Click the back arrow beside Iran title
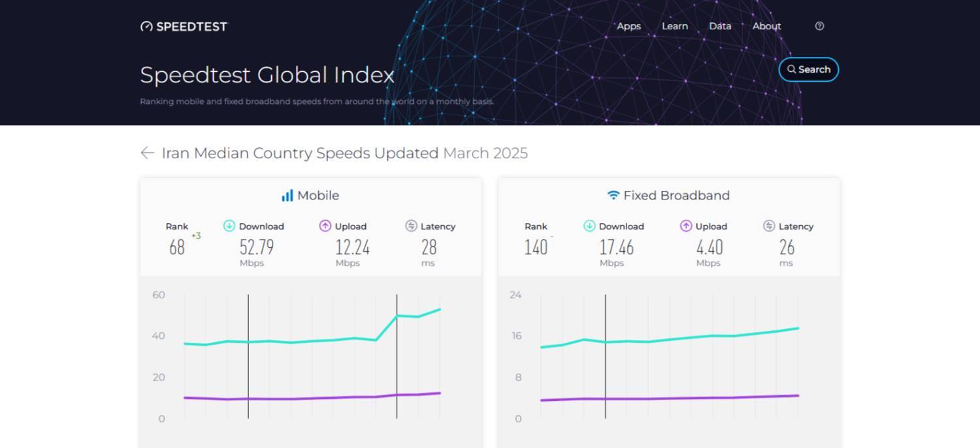Viewport: 980px width, 448px height. (147, 153)
